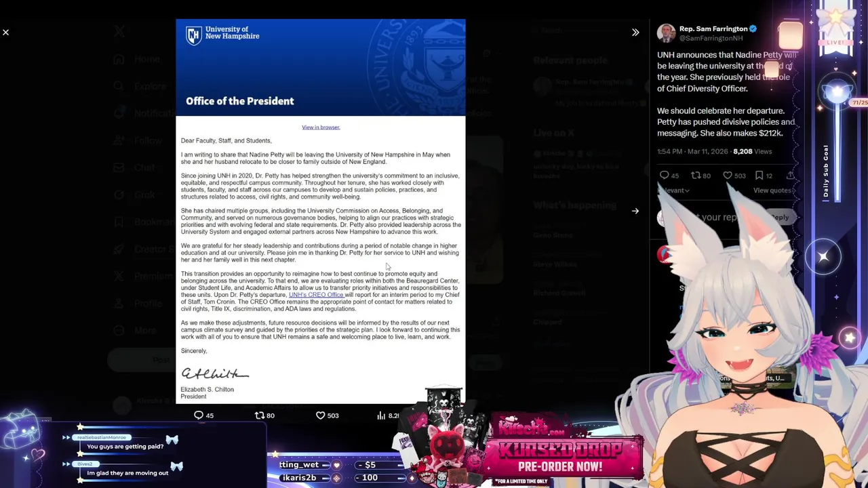Screen dimensions: 868x488
Task: Click the Rep. Sam Farrington display name
Action: click(x=713, y=29)
